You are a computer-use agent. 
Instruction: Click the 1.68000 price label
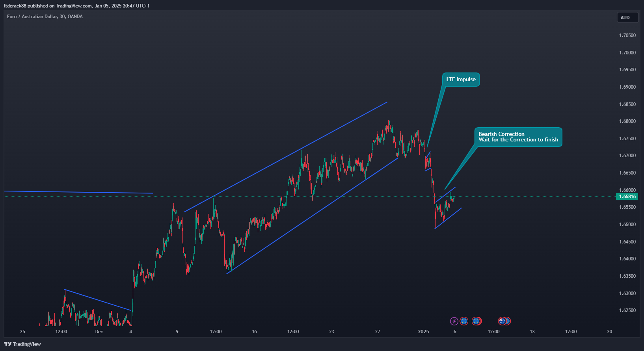(x=627, y=121)
